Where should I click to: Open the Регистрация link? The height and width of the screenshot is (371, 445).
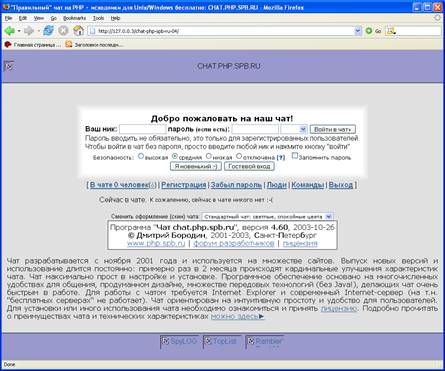tap(184, 185)
